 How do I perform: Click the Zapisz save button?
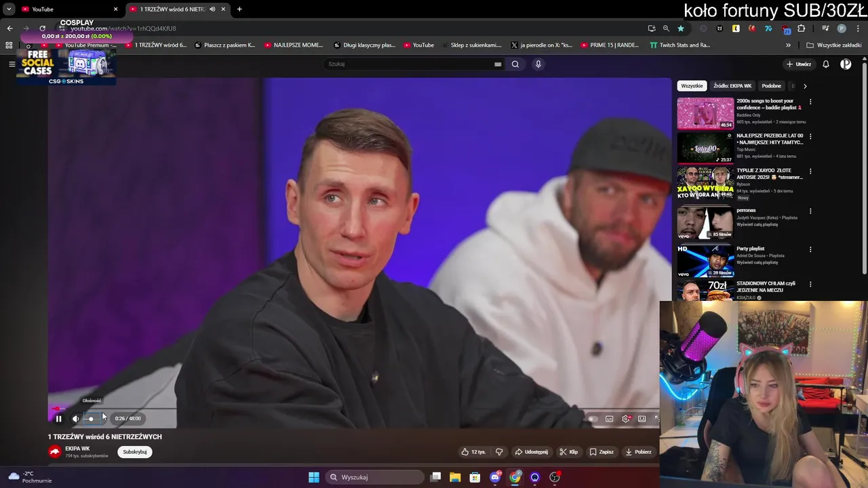coord(602,452)
